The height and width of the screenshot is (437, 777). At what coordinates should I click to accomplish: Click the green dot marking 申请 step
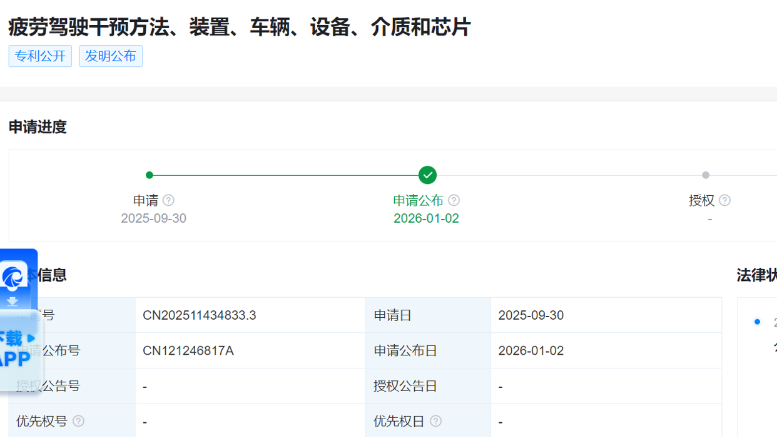[150, 175]
